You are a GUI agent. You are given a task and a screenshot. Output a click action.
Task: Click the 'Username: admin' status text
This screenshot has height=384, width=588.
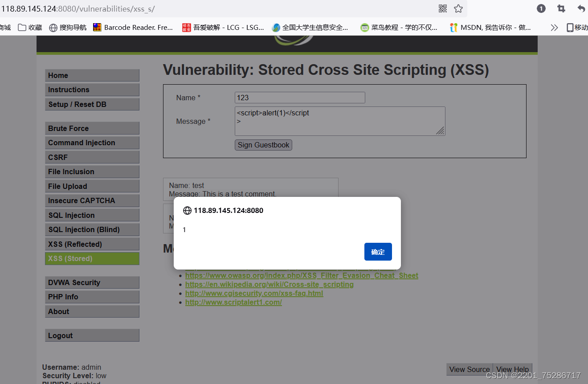(72, 367)
